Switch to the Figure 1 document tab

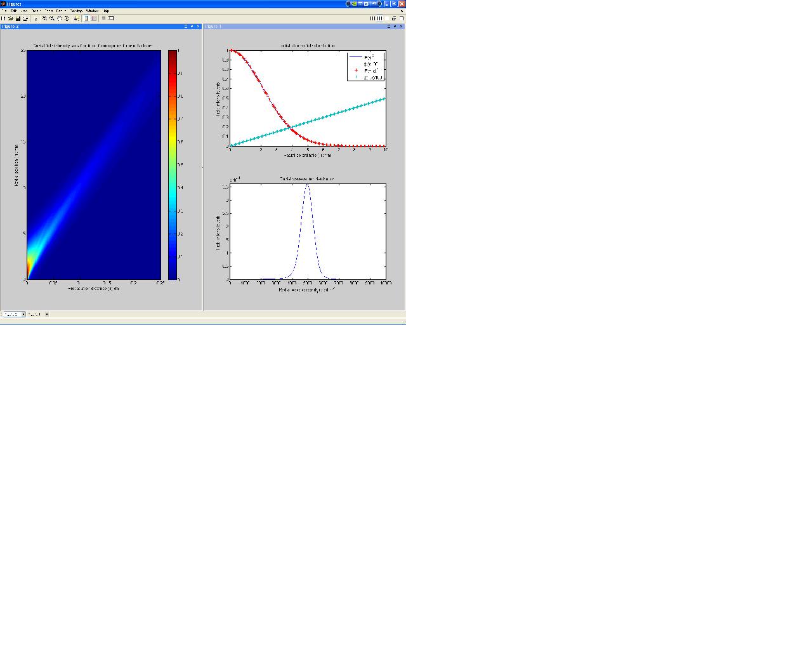(x=34, y=314)
